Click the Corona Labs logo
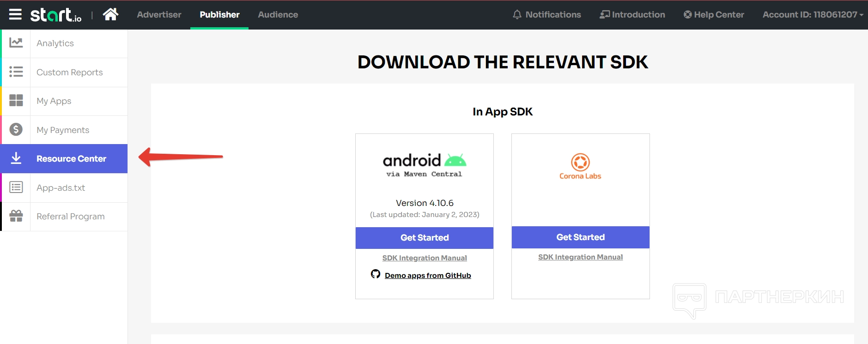868x344 pixels. (580, 166)
